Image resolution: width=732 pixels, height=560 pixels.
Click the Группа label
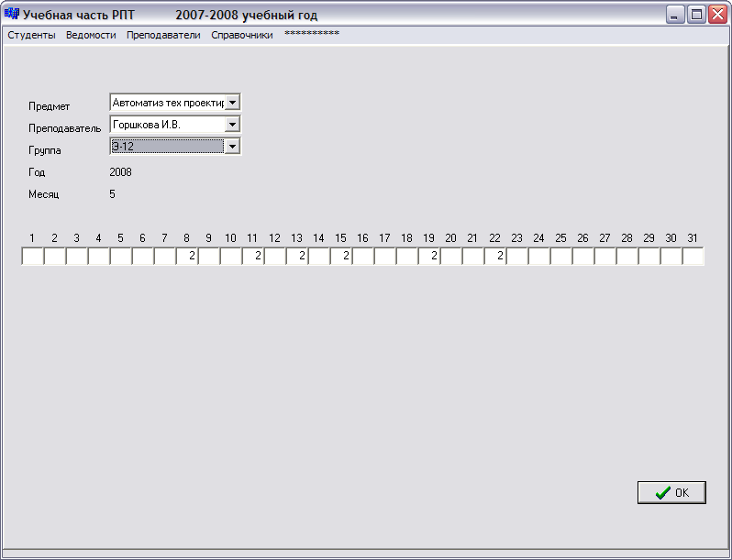tap(45, 150)
